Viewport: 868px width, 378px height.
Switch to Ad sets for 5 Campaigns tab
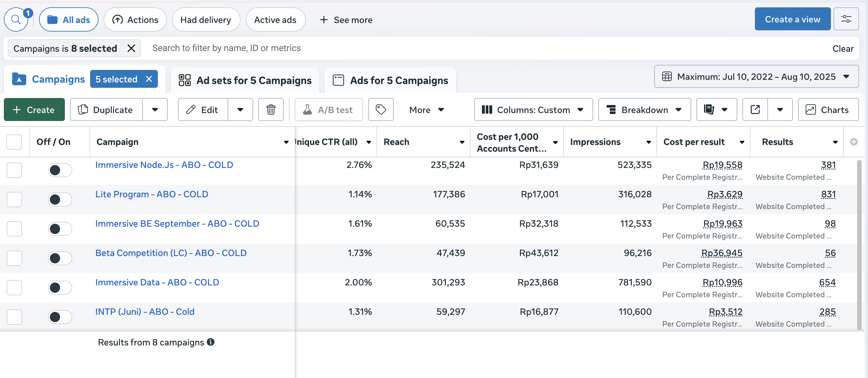coord(245,80)
